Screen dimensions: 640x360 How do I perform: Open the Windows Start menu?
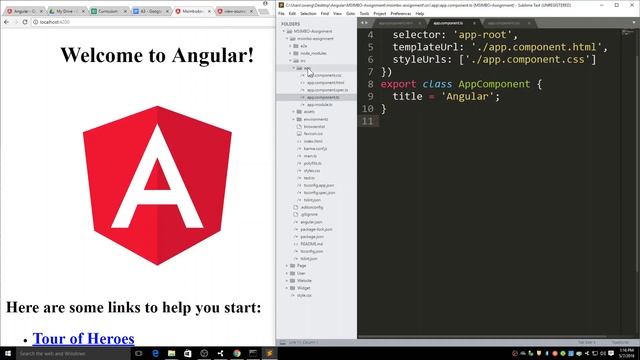pyautogui.click(x=8, y=353)
